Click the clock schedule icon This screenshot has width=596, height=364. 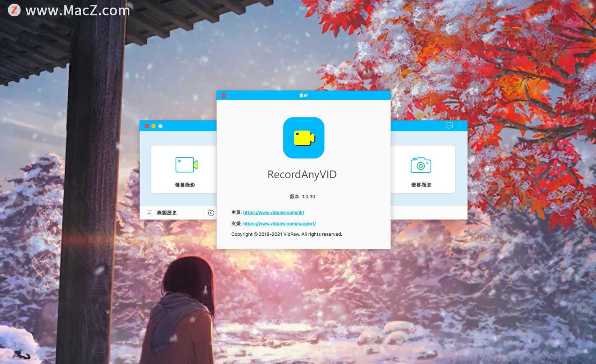tap(211, 213)
